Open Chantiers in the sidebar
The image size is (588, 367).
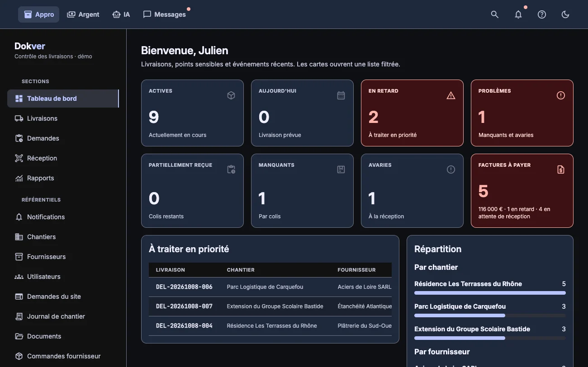[63, 237]
